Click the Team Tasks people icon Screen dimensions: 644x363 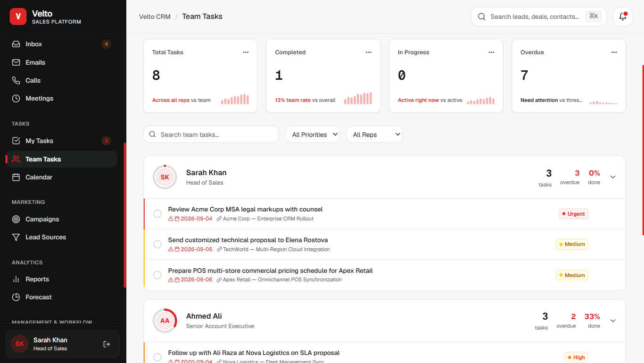point(16,159)
